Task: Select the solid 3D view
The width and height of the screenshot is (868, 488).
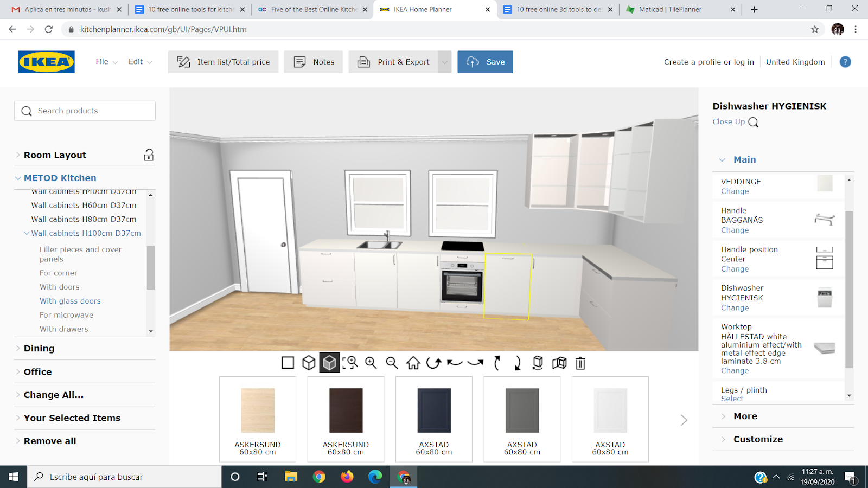Action: pyautogui.click(x=329, y=363)
